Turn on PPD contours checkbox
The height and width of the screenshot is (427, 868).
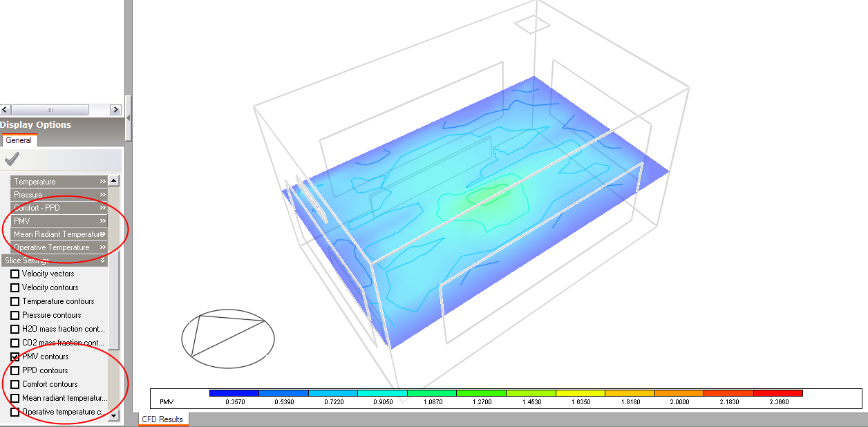(15, 370)
